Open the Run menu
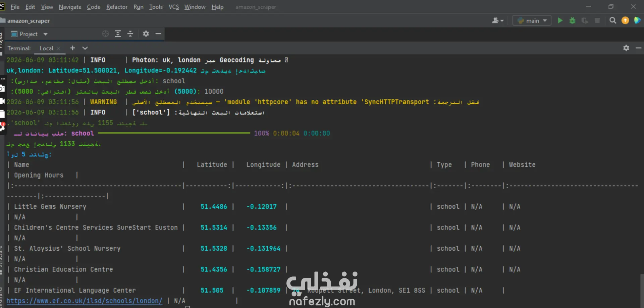Screen dimensions: 644x308 pos(138,7)
